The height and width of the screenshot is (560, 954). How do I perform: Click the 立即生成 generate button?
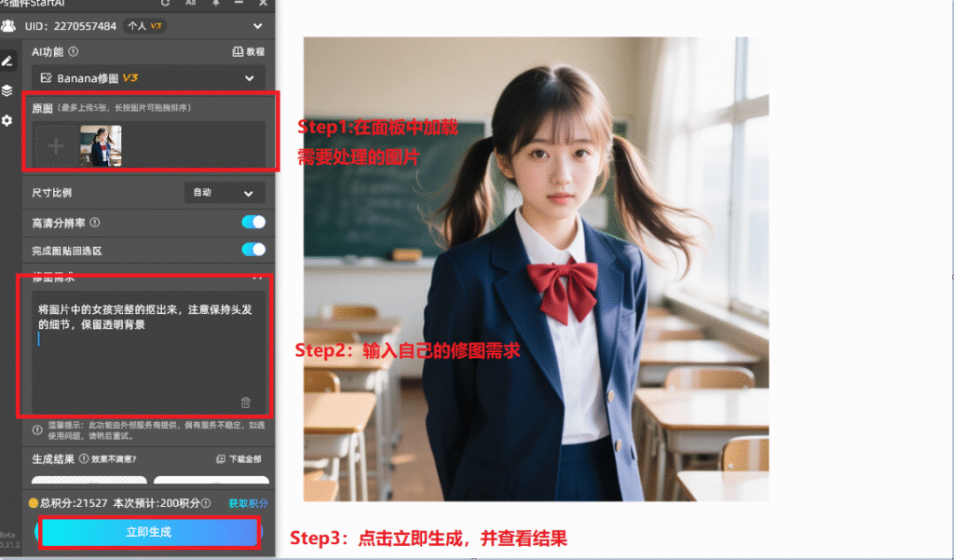[149, 532]
